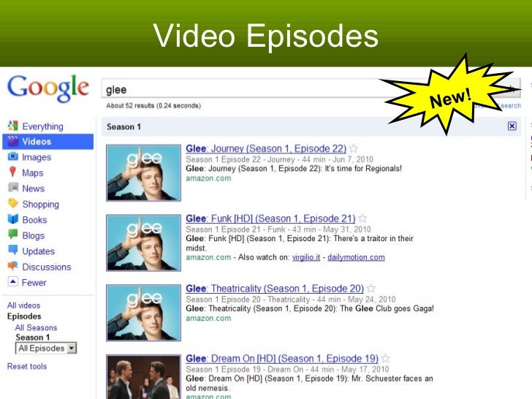Screen dimensions: 532x399
Task: Click the Google logo
Action: pos(48,88)
